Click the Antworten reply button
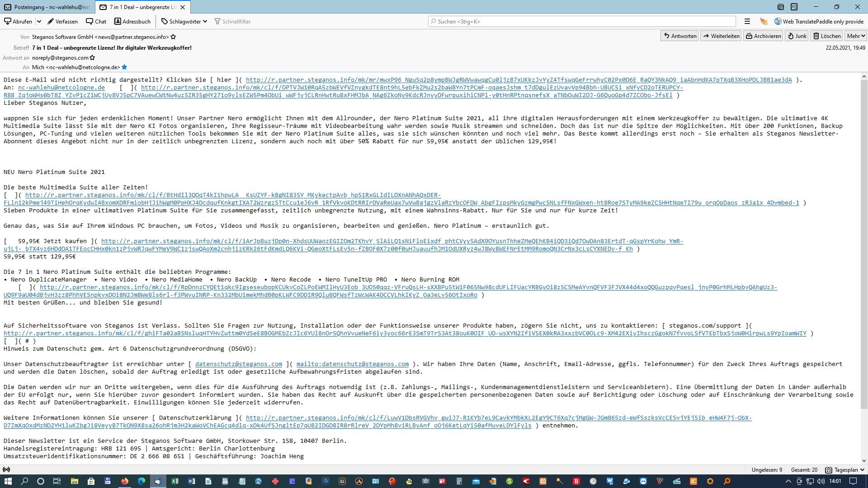The height and width of the screenshot is (488, 868). tap(679, 36)
